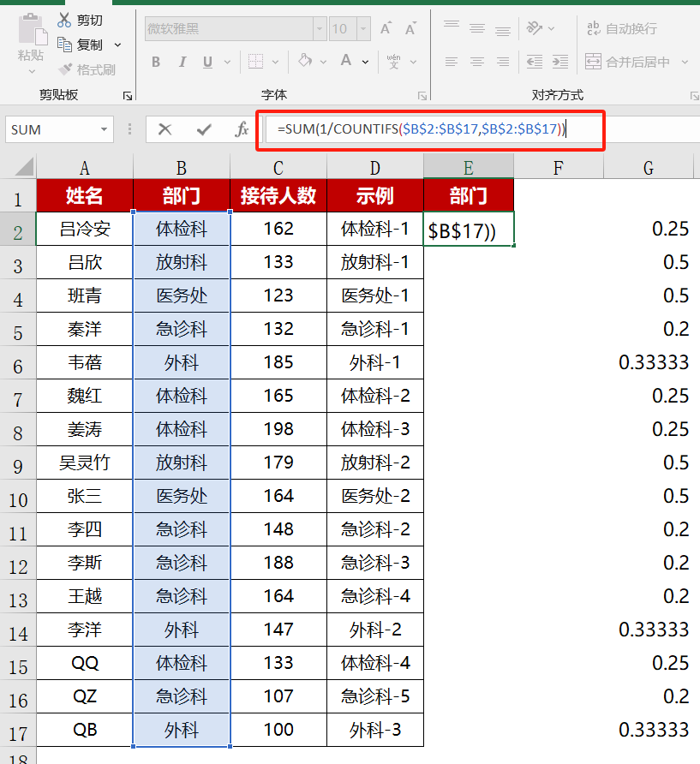
Task: Open the Merge and Center dropdown arrow
Action: tap(685, 62)
